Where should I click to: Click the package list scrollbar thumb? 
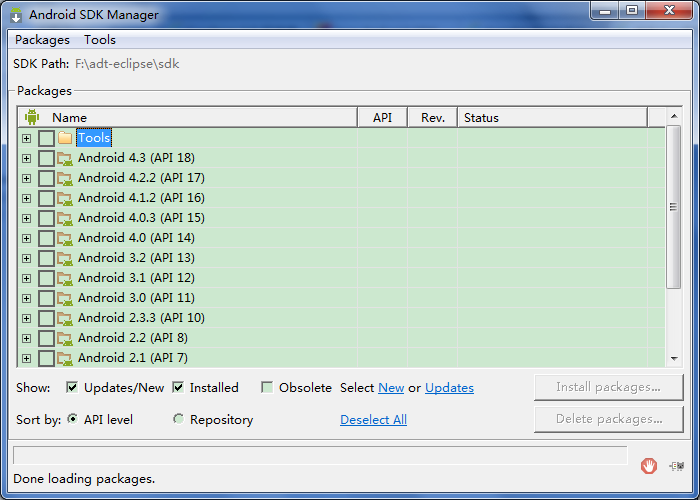tap(674, 207)
